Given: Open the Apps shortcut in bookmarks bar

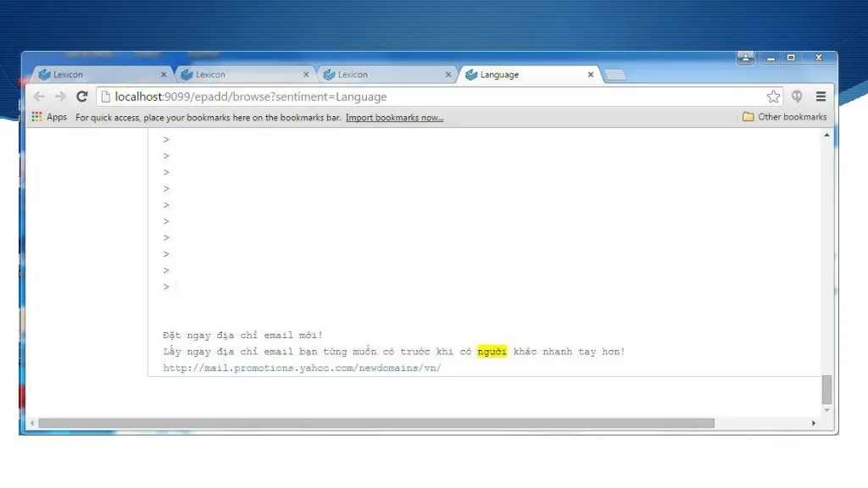Looking at the screenshot, I should (49, 117).
